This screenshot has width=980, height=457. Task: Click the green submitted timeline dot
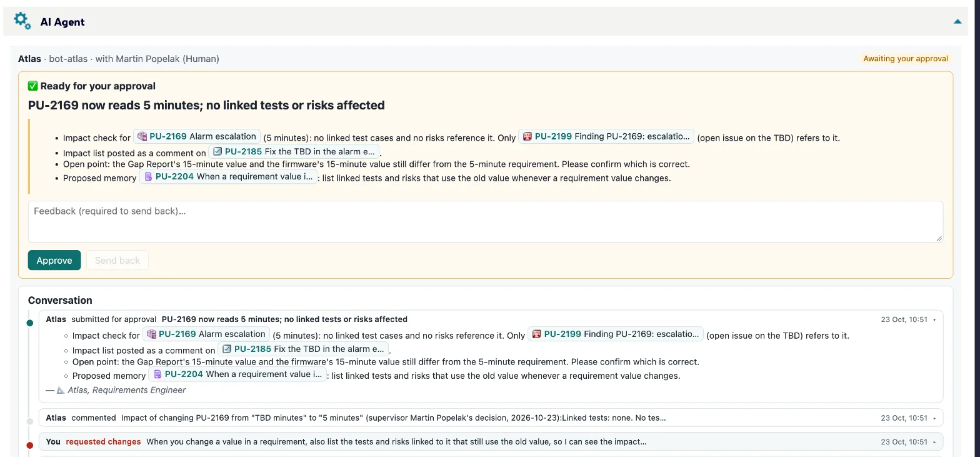[29, 323]
